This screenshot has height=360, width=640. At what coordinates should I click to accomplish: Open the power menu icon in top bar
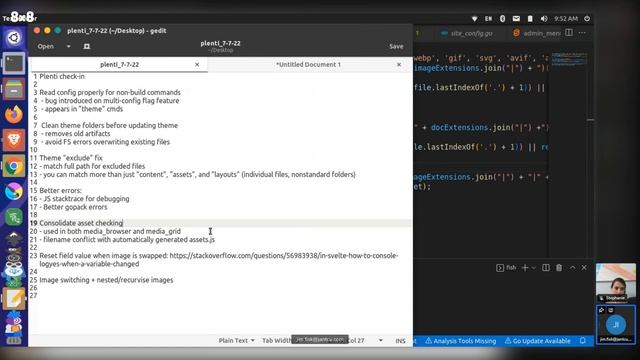(x=587, y=19)
